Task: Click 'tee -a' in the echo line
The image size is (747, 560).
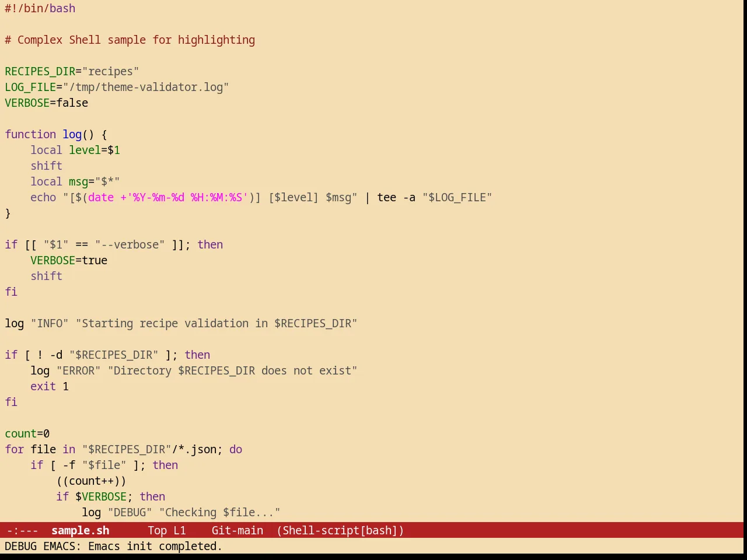Action: (x=396, y=197)
